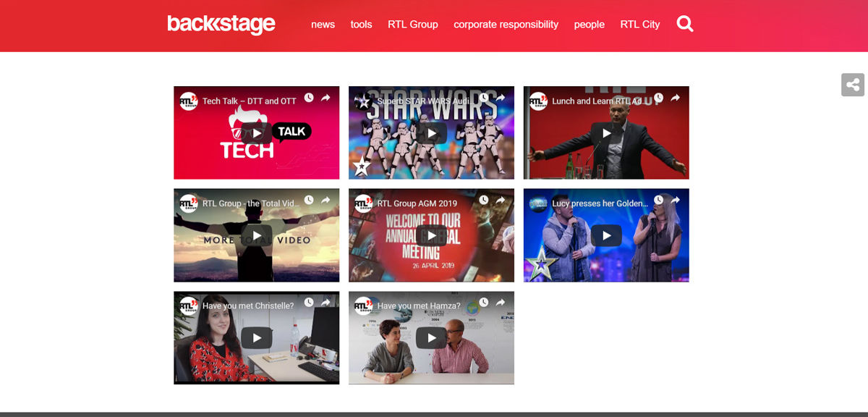Click RTL channel logo on Total Video clip
Image resolution: width=868 pixels, height=417 pixels.
(189, 203)
